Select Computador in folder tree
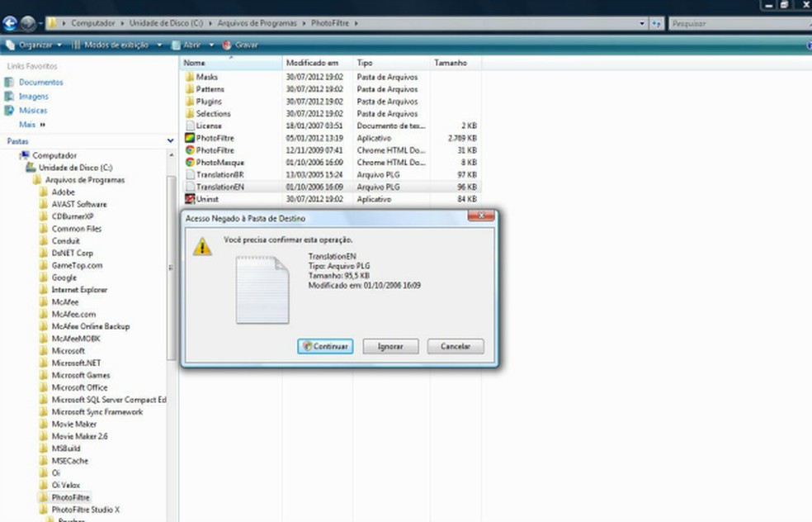This screenshot has height=522, width=812. click(x=54, y=155)
